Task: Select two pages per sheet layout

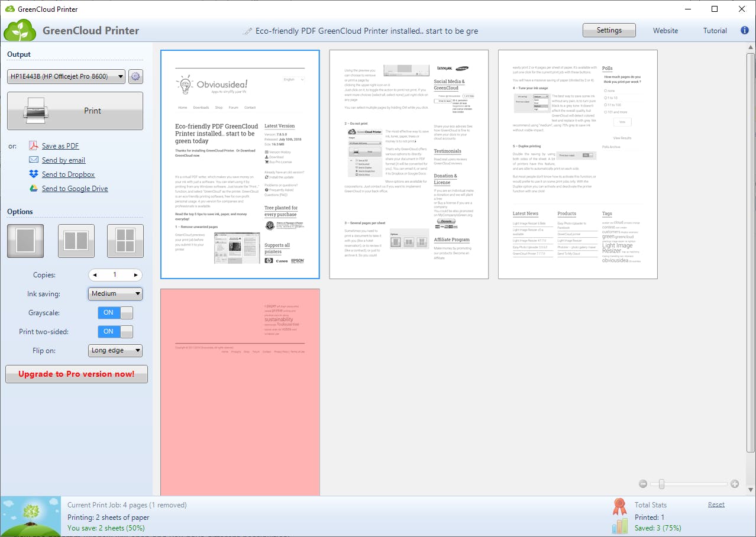Action: click(76, 241)
